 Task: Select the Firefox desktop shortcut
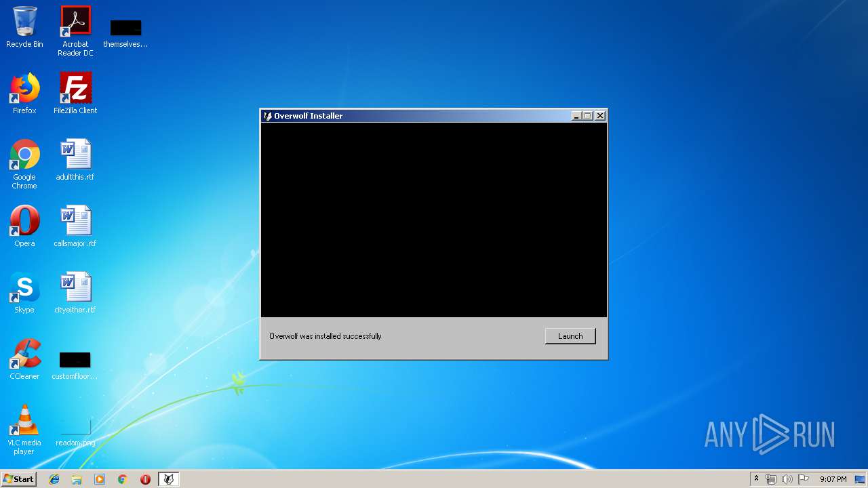(24, 94)
